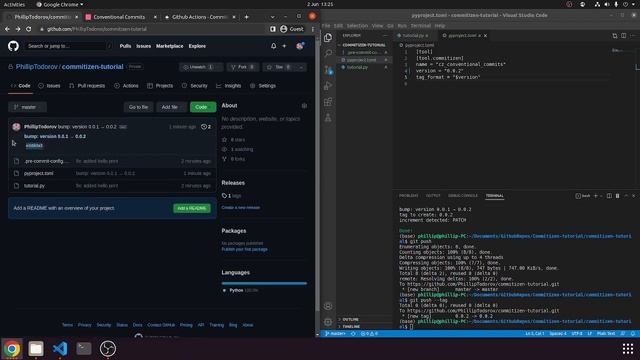Switch to tutorial.py editor tab
Screen dimensions: 640x360
tap(413, 36)
